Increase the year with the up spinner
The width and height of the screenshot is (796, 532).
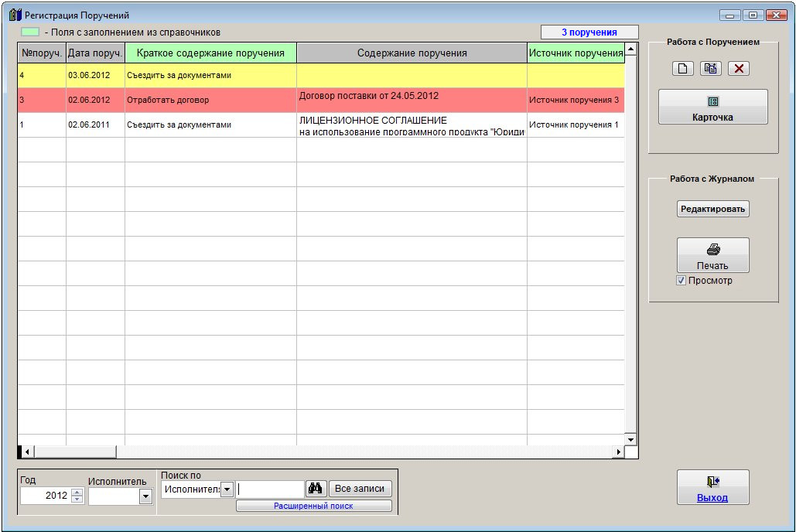pyautogui.click(x=77, y=492)
